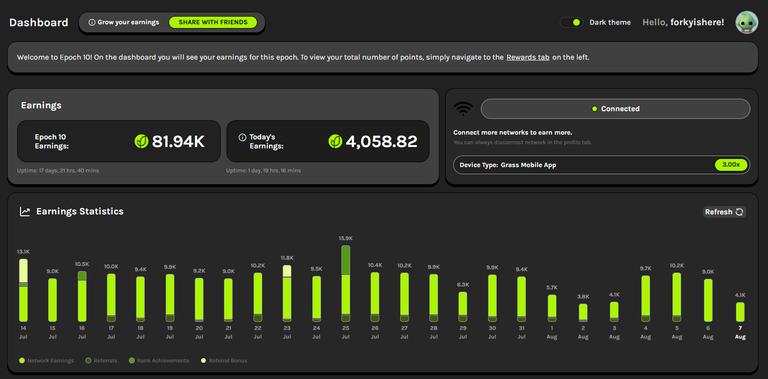This screenshot has height=379, width=768.
Task: Toggle Network Earnings legend series
Action: pos(47,360)
